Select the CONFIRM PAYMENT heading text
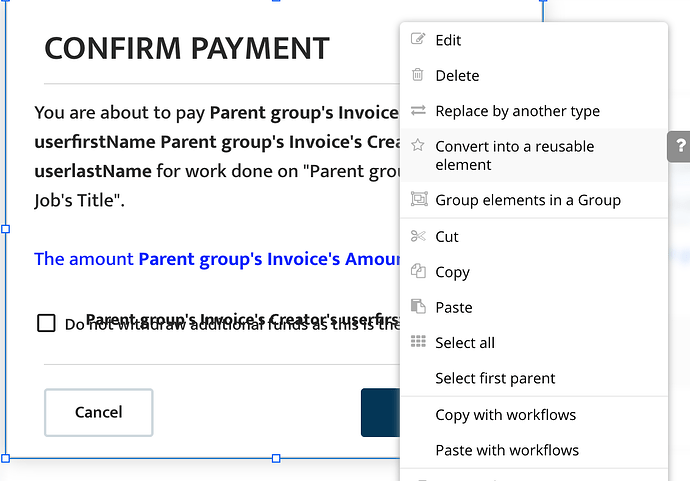Image resolution: width=690 pixels, height=481 pixels. [187, 48]
